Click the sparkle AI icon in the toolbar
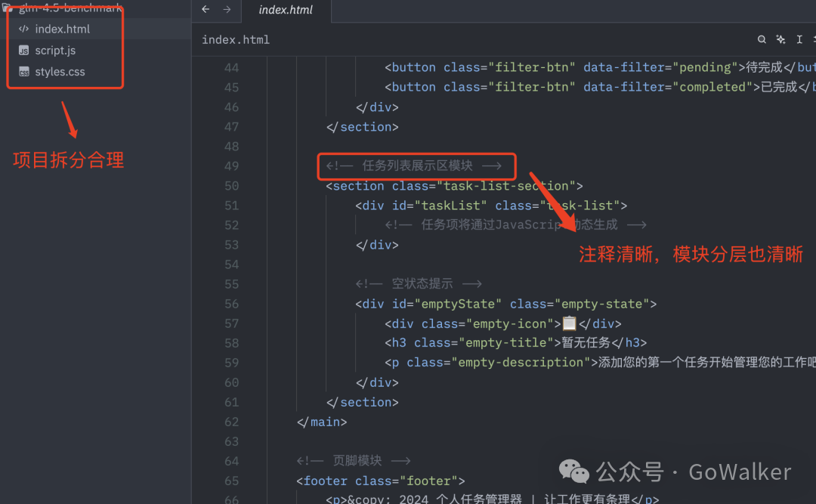 780,39
